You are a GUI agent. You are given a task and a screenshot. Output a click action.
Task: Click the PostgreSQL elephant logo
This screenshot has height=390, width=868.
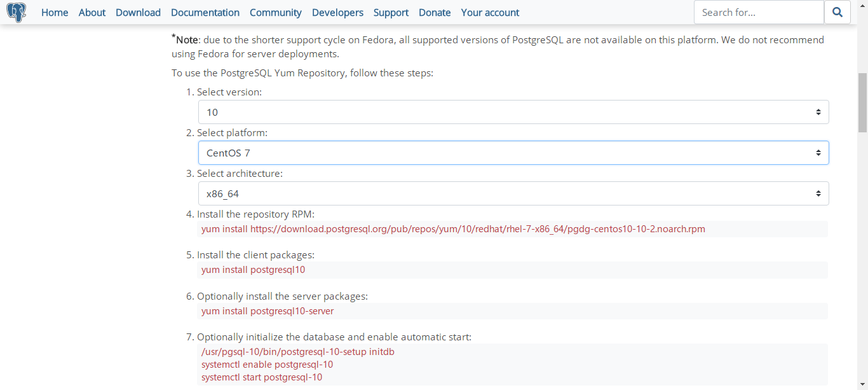pos(17,12)
